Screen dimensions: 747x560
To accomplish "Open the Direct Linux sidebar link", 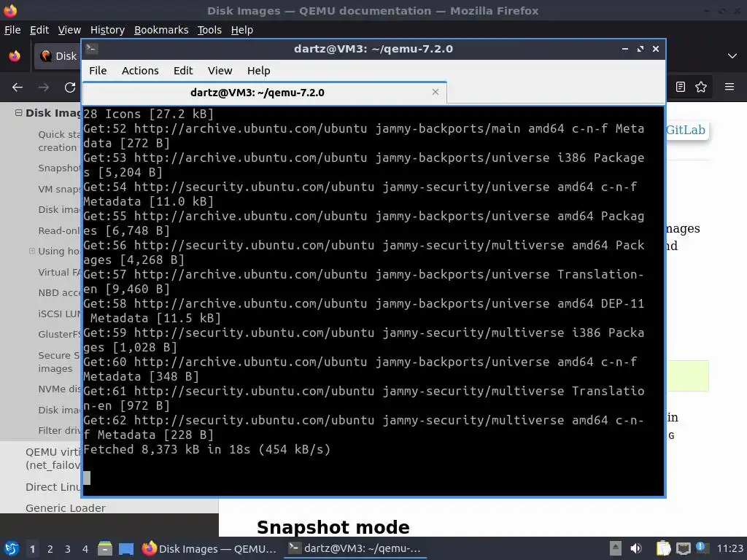I will [53, 487].
